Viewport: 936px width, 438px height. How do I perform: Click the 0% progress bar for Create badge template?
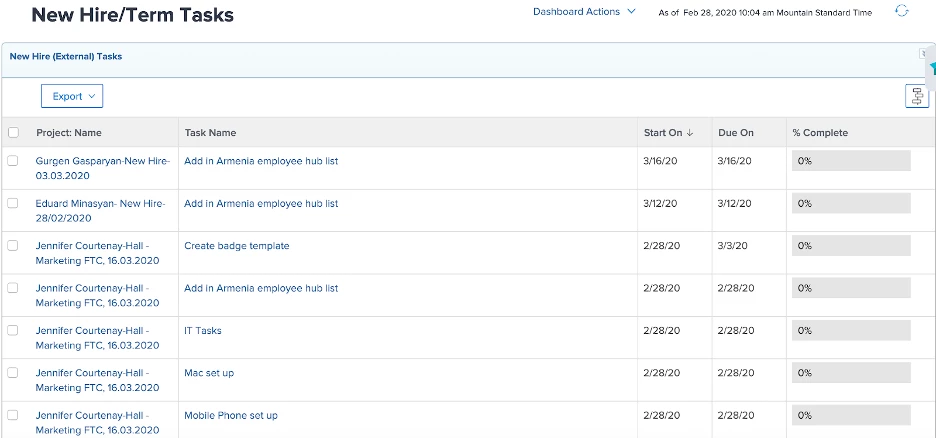pyautogui.click(x=851, y=246)
